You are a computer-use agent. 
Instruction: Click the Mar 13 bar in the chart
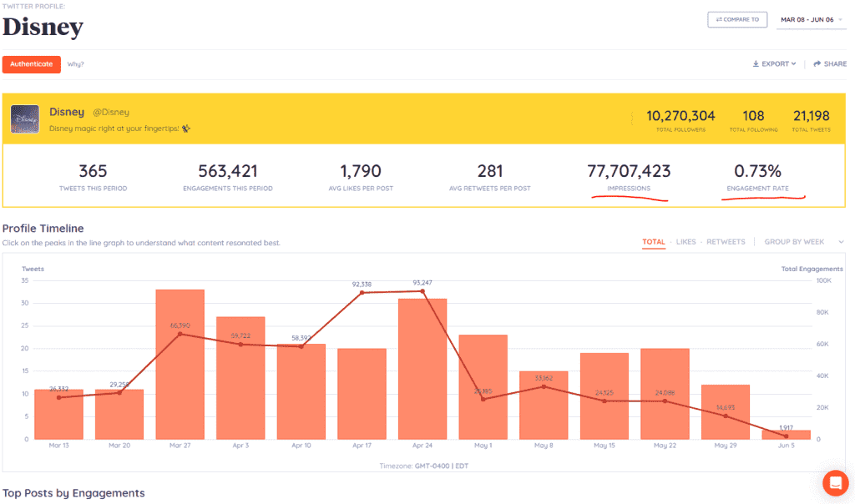pyautogui.click(x=59, y=414)
